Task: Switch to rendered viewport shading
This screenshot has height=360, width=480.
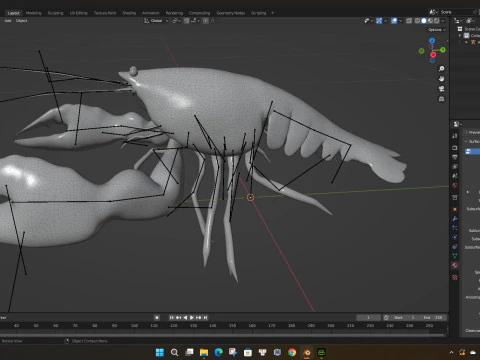Action: pyautogui.click(x=437, y=21)
